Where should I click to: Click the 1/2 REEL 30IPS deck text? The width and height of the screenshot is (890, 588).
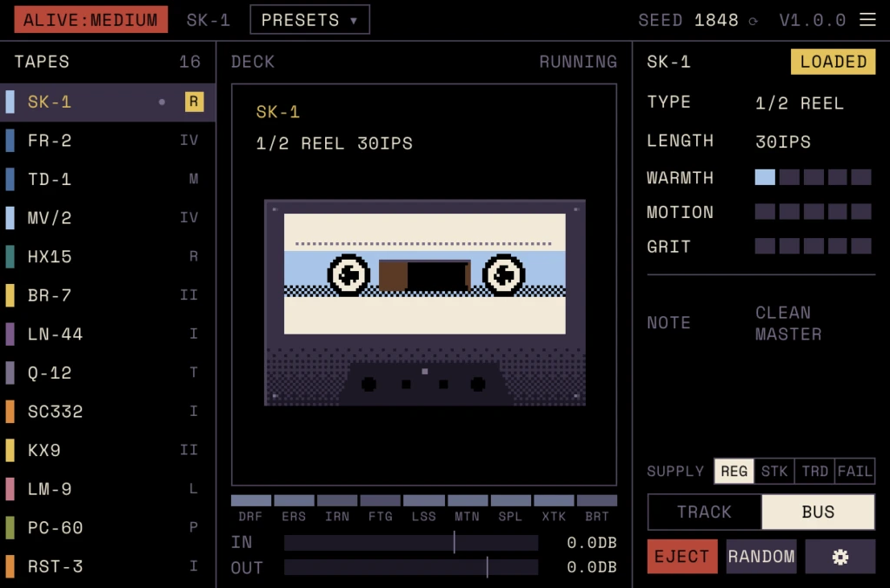pyautogui.click(x=335, y=143)
